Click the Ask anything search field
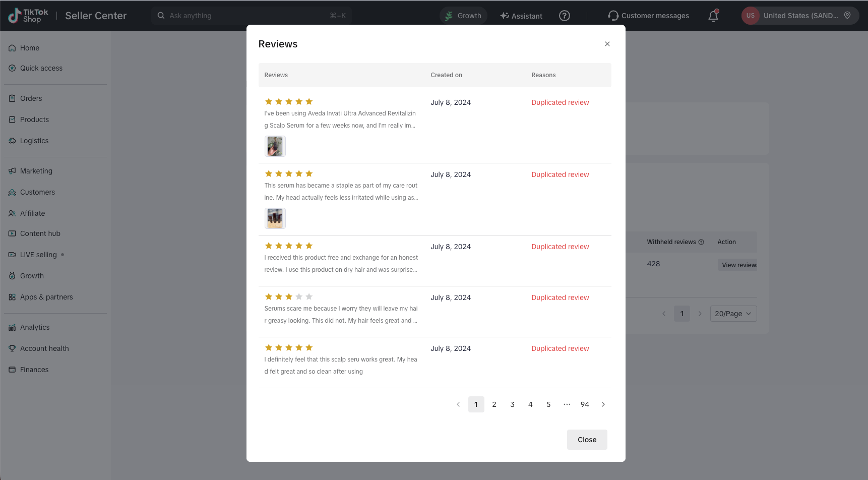 point(252,16)
